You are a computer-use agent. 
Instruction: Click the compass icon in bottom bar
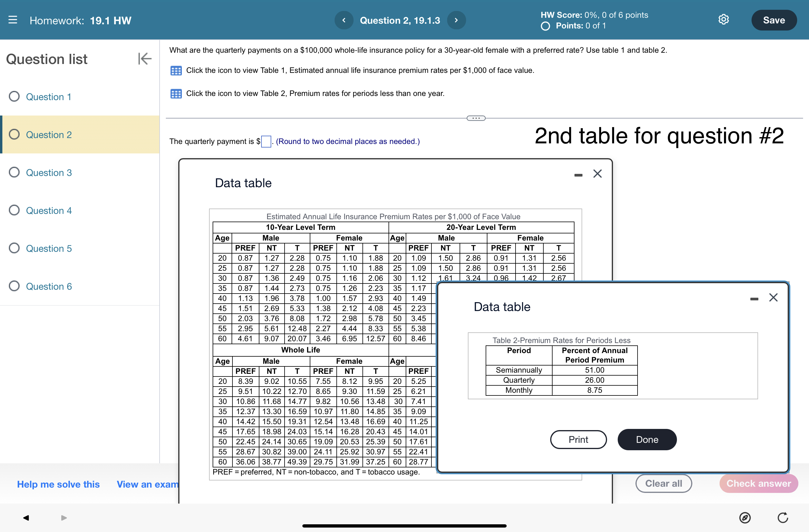(745, 517)
